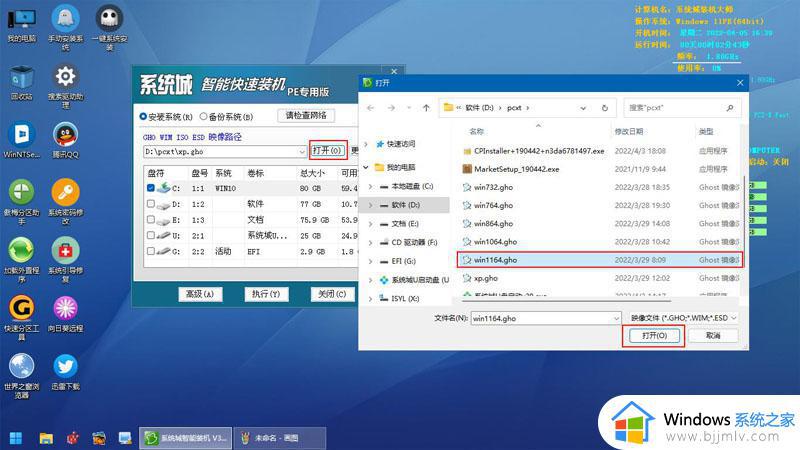The height and width of the screenshot is (450, 800).
Task: Open the 搜索驱动助理 gear icon
Action: (x=65, y=85)
